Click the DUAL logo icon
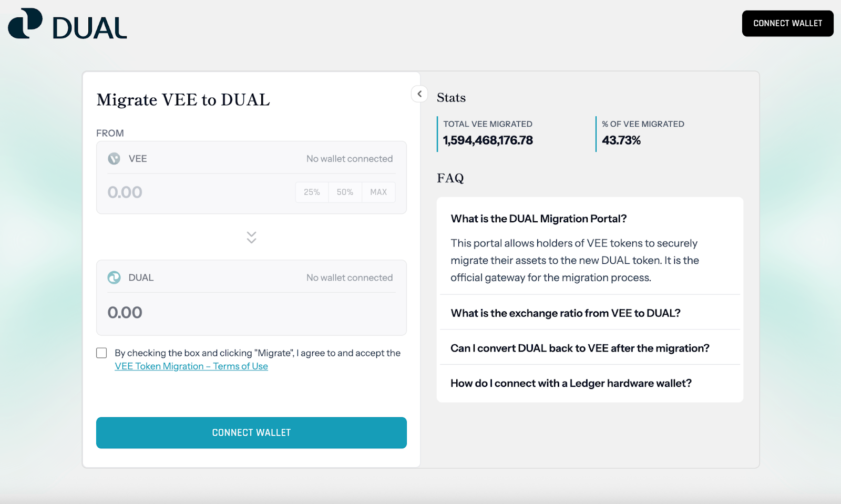The image size is (841, 504). pos(25,24)
